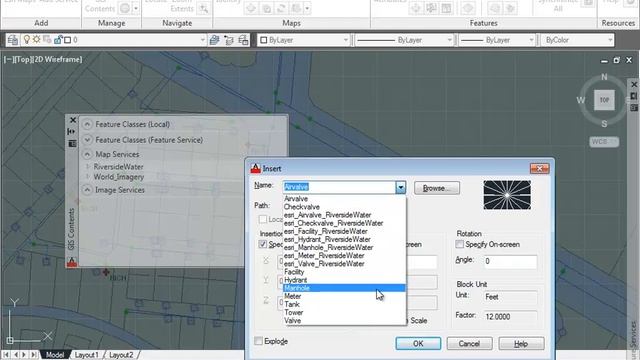The width and height of the screenshot is (640, 360).
Task: Switch to the Layout1 tab
Action: point(87,355)
